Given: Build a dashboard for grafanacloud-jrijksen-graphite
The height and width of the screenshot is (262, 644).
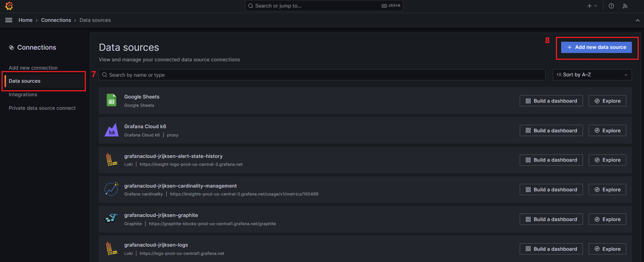Looking at the screenshot, I should click(551, 219).
